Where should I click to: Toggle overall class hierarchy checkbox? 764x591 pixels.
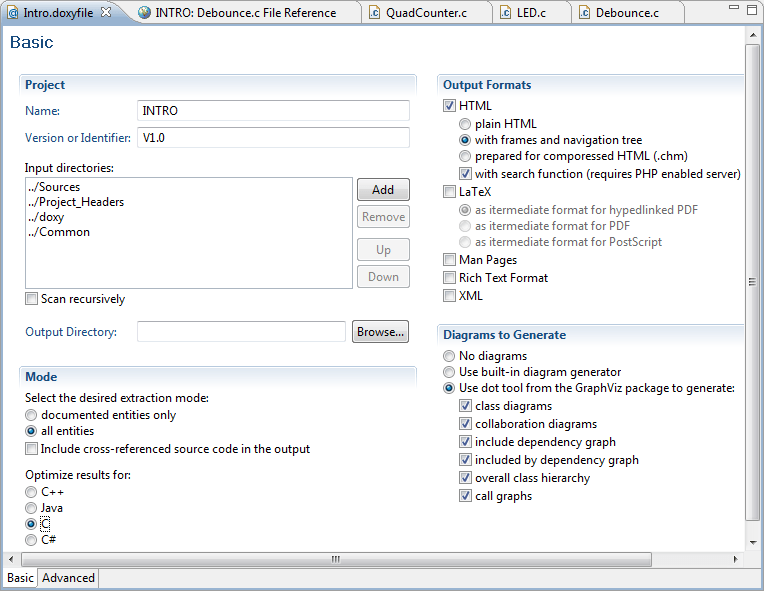coord(465,478)
